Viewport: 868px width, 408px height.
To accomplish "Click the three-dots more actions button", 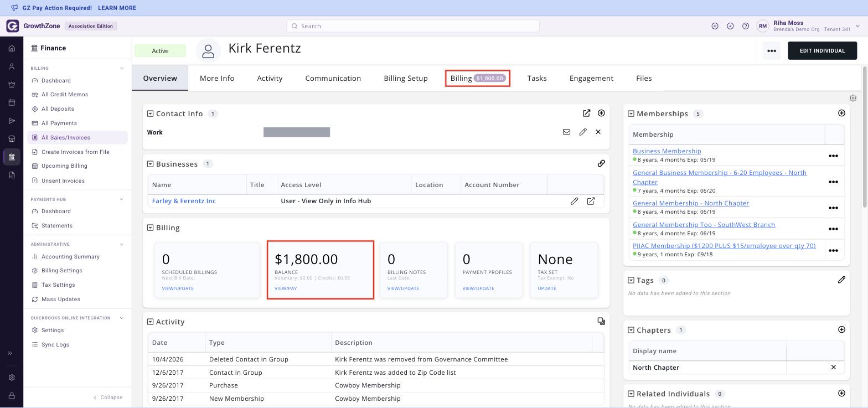I will coord(772,51).
